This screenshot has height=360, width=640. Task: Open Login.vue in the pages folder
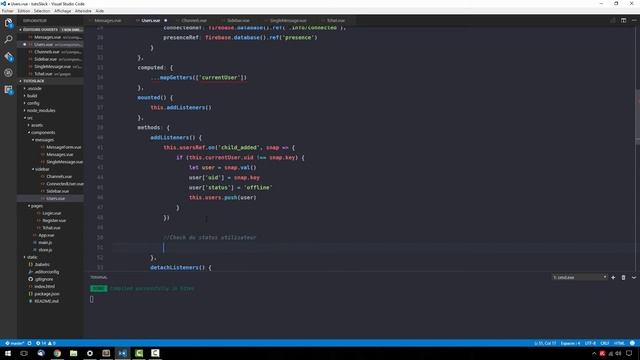(51, 213)
